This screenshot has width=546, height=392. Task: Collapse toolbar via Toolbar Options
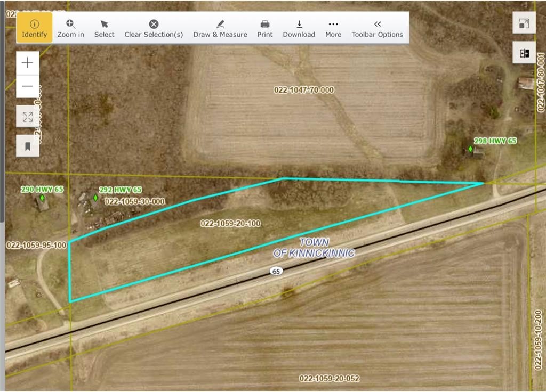point(377,28)
